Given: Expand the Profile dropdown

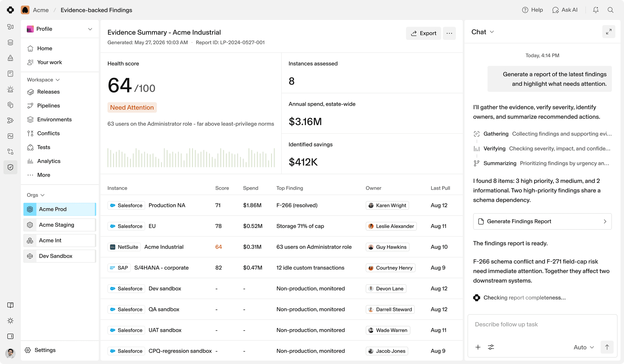Looking at the screenshot, I should click(x=60, y=29).
